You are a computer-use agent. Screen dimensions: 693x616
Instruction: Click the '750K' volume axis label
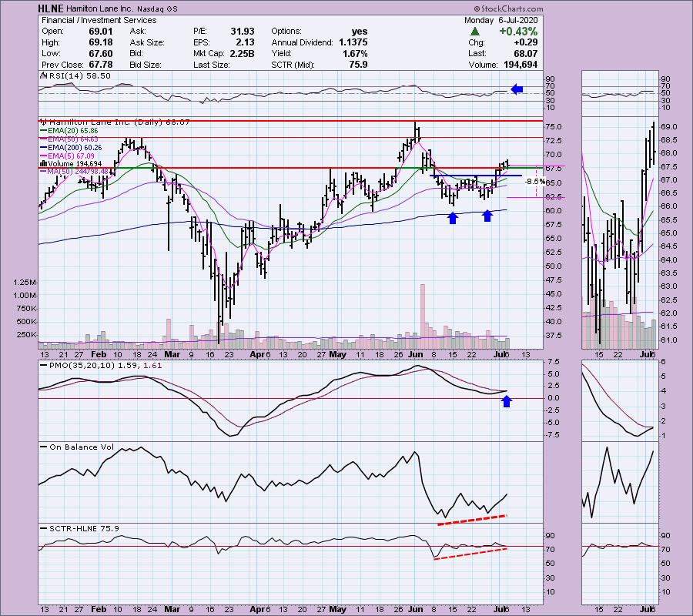(x=26, y=309)
